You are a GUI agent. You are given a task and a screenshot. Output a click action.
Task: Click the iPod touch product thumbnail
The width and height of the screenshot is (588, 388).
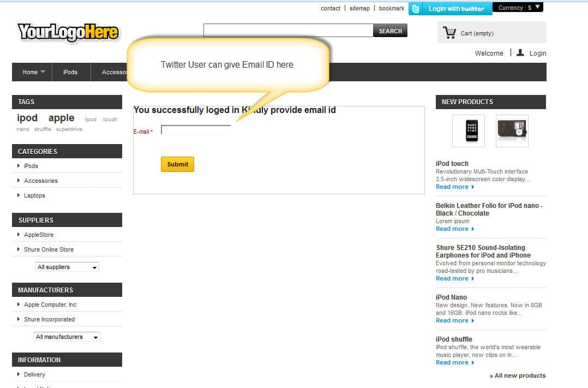469,131
